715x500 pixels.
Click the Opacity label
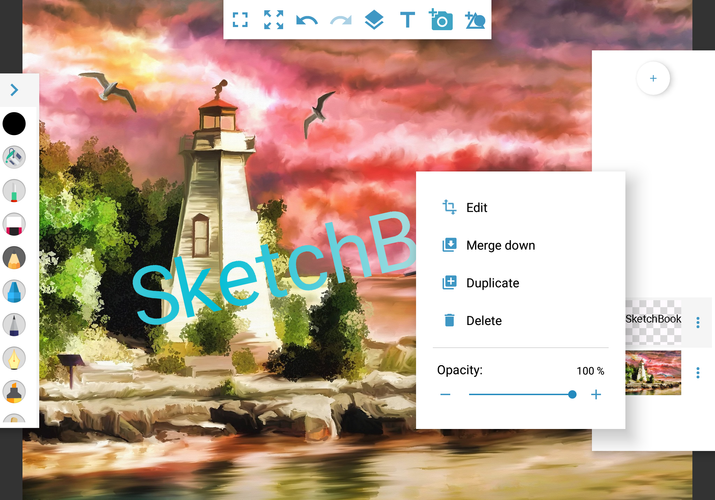pos(460,370)
